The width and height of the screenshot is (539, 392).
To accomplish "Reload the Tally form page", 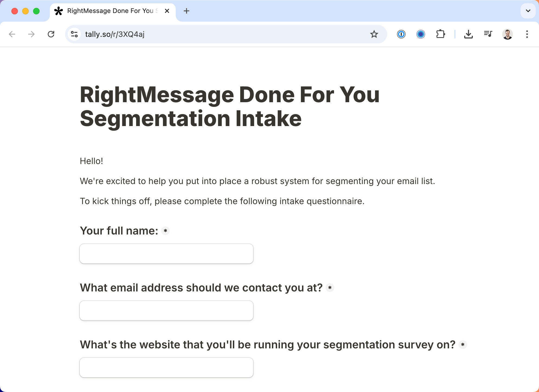I will (x=51, y=34).
